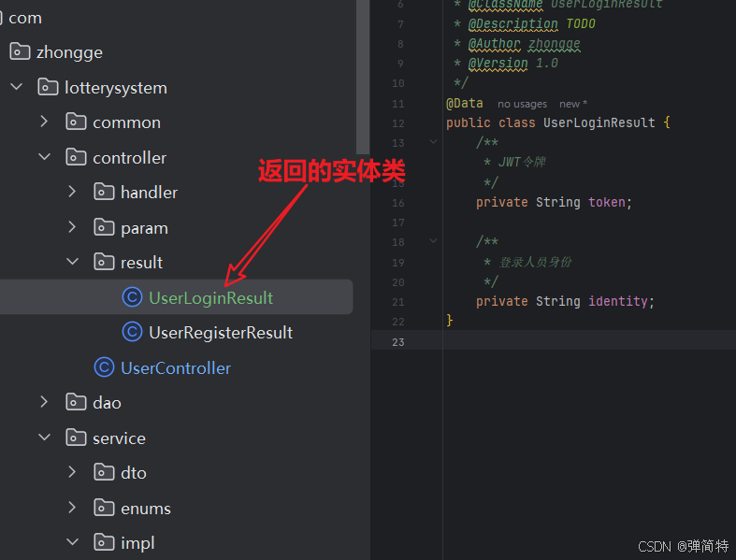Click the @Version 1.0 tag
The width and height of the screenshot is (736, 560).
pyautogui.click(x=513, y=63)
